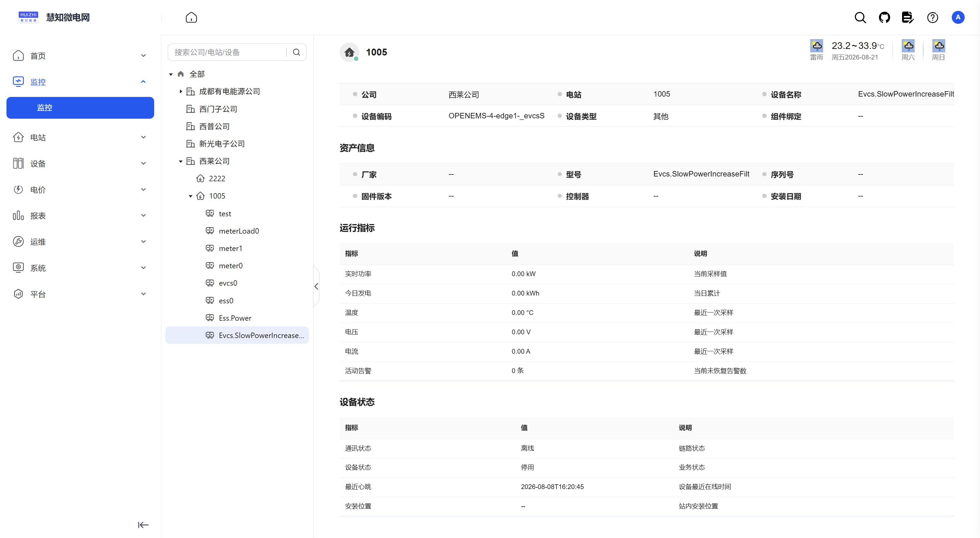The image size is (980, 538).
Task: Select the meterLoad0 device
Action: point(239,231)
